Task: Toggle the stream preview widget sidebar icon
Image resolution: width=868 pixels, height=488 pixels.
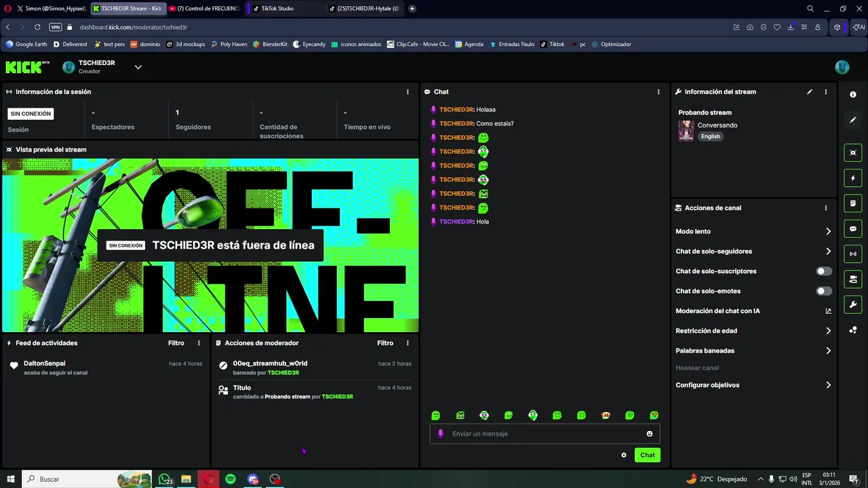Action: pyautogui.click(x=853, y=152)
